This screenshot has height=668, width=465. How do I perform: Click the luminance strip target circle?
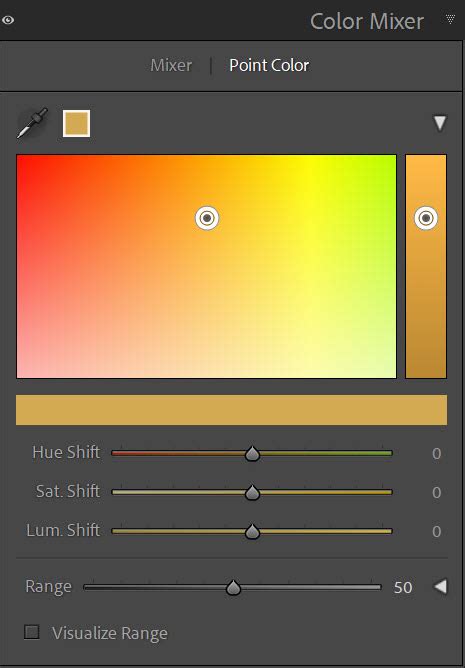click(426, 218)
